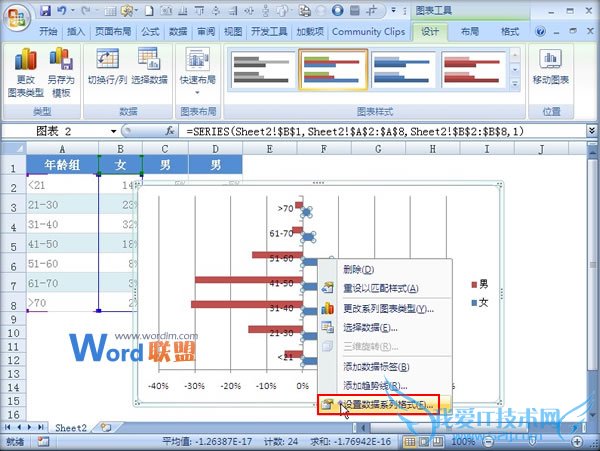Select the gray chart style thumbnail

(x=262, y=69)
